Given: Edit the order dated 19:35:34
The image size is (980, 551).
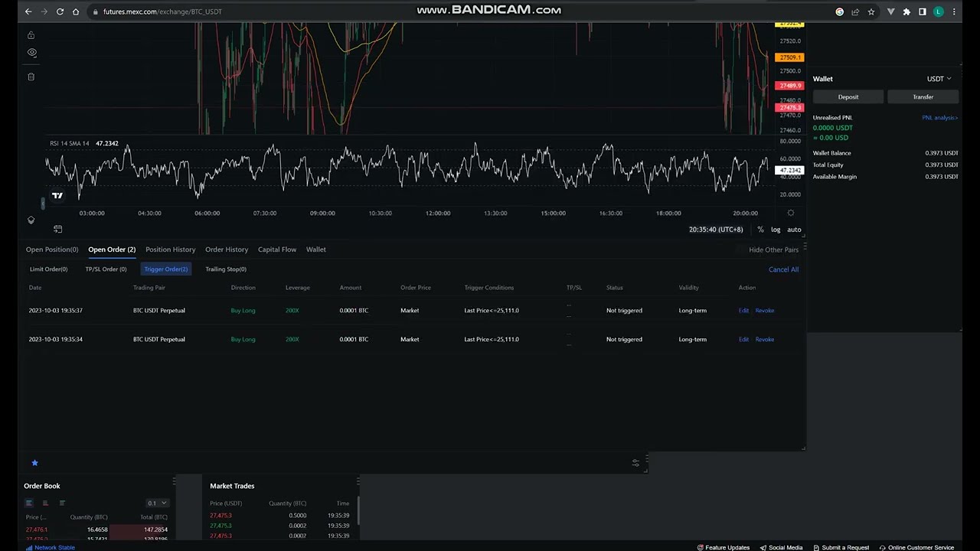Looking at the screenshot, I should 743,339.
